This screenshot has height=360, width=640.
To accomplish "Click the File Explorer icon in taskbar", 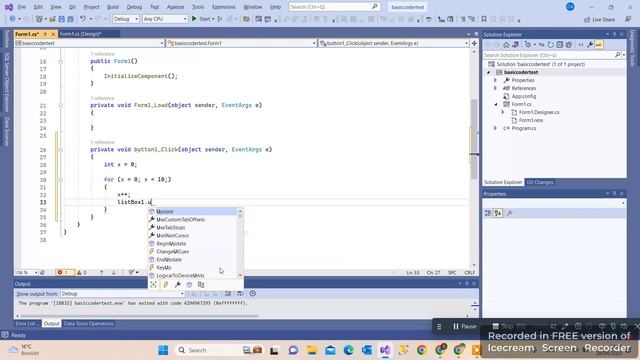I will pyautogui.click(x=312, y=350).
